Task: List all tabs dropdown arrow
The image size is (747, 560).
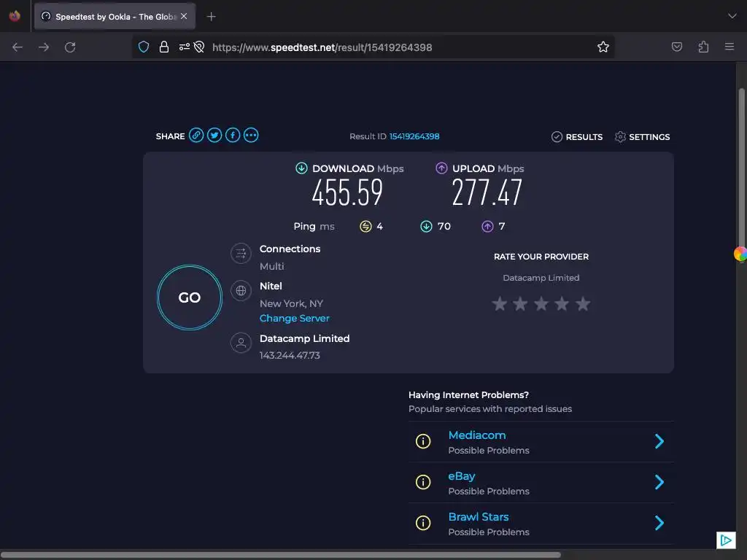Action: tap(732, 16)
